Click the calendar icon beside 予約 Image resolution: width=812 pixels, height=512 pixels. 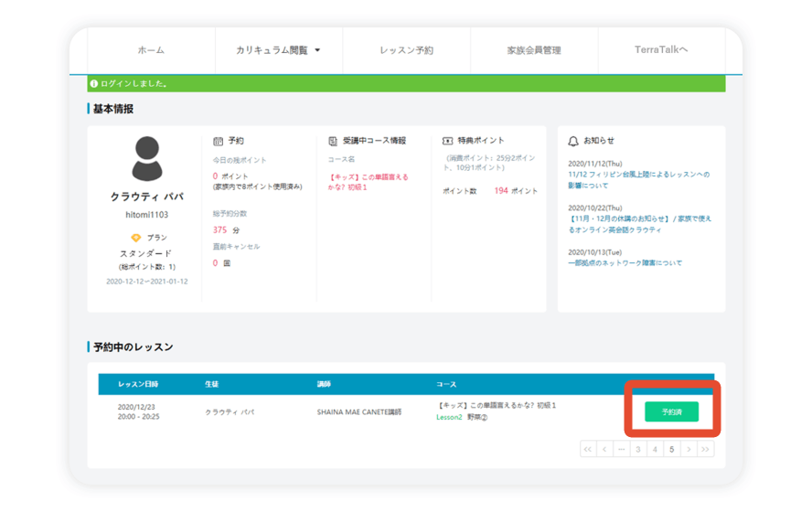coord(218,142)
